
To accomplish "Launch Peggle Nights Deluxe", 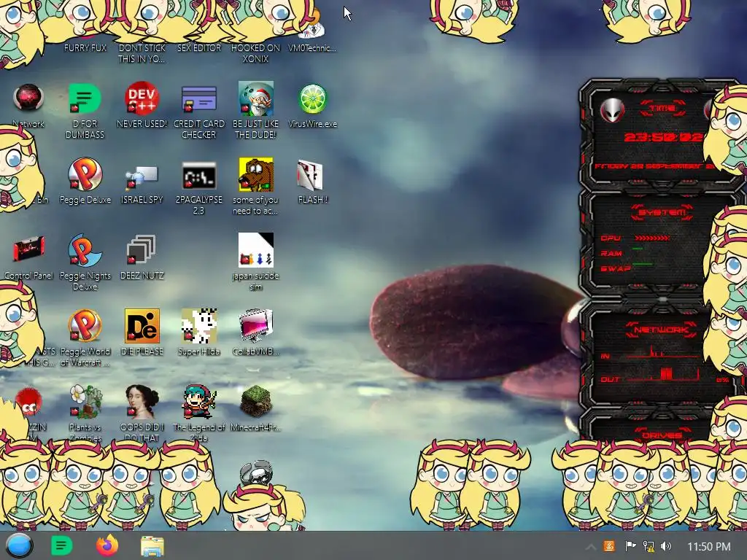I will click(x=85, y=250).
